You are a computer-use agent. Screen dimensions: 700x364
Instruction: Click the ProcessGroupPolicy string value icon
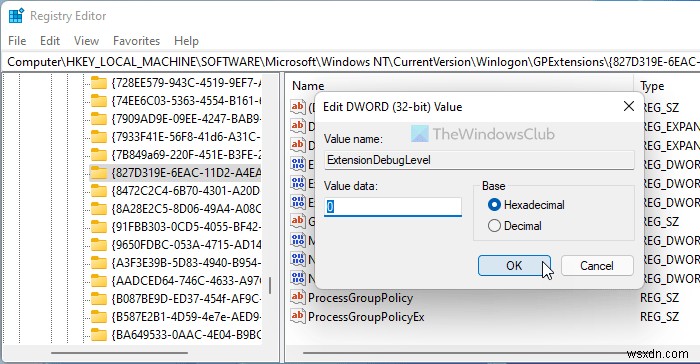(297, 297)
